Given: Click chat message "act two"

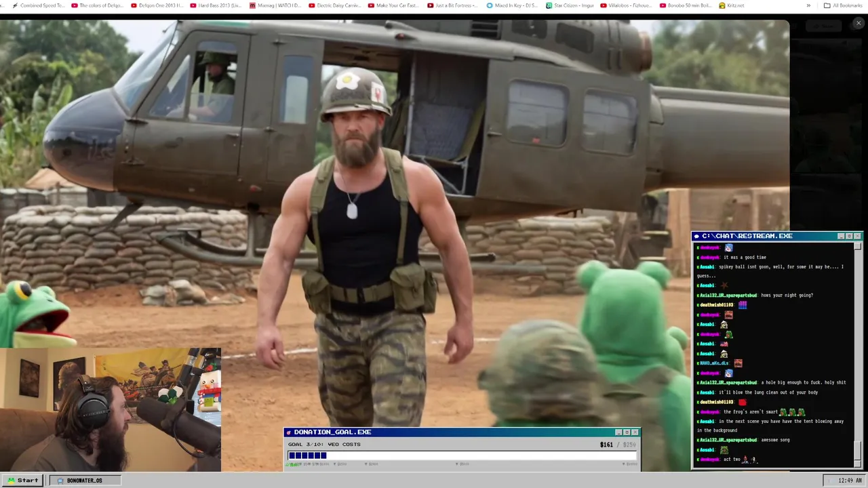Looking at the screenshot, I should pyautogui.click(x=732, y=460).
